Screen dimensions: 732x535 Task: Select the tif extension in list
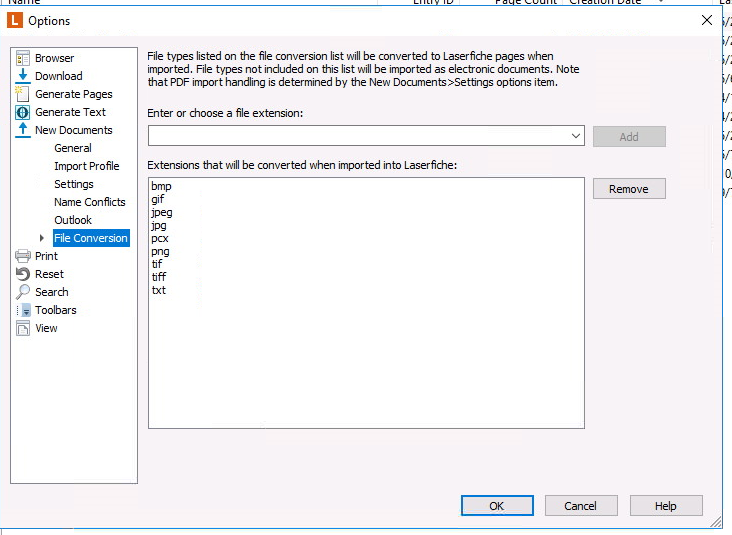click(x=157, y=264)
